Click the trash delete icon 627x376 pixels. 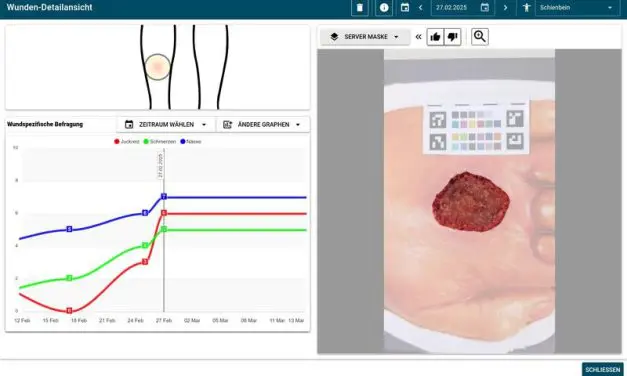coord(359,8)
